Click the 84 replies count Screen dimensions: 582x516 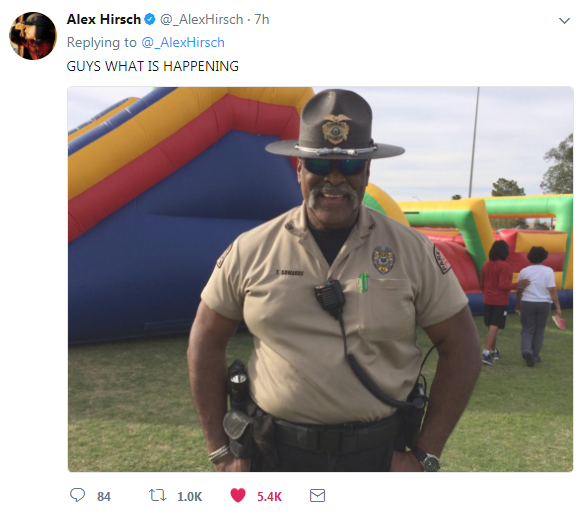(x=104, y=497)
